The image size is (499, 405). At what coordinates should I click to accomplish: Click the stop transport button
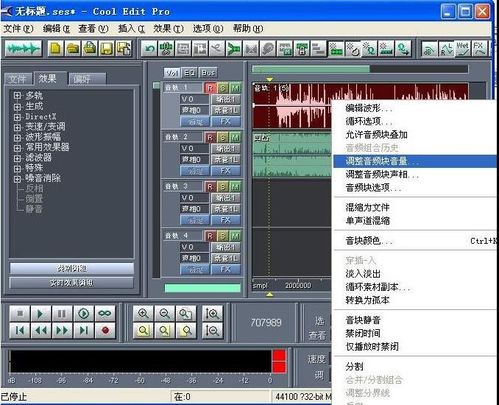(x=20, y=314)
